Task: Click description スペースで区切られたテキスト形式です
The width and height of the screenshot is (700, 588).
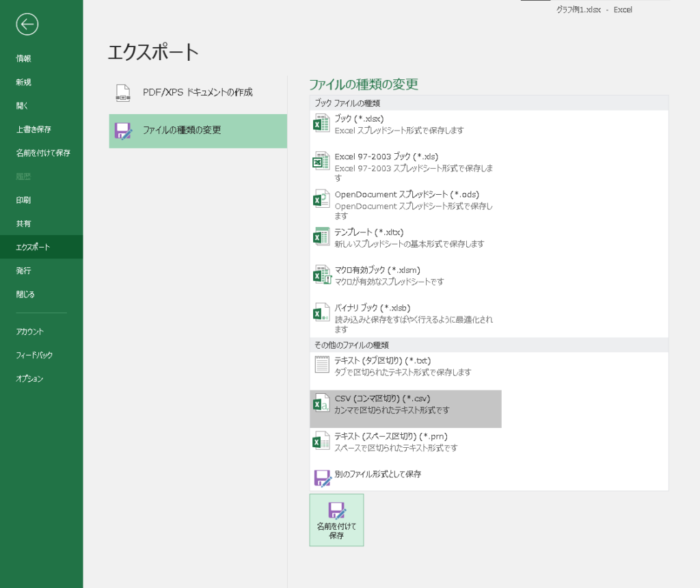Action: tap(396, 448)
